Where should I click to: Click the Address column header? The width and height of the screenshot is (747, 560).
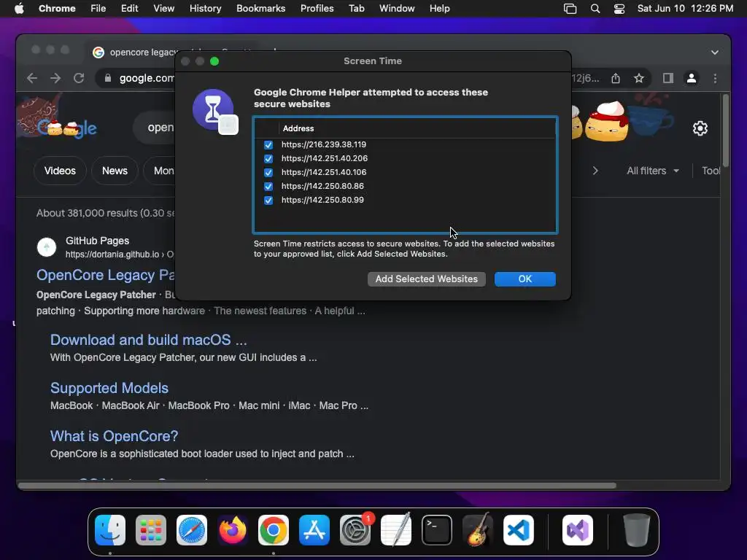(298, 128)
